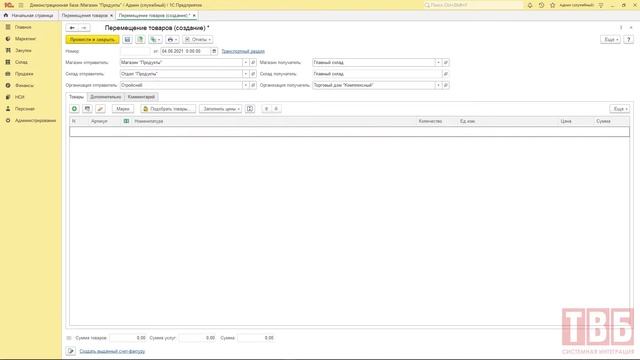The image size is (640, 360).
Task: Click Подобрать товары button
Action: click(x=168, y=109)
